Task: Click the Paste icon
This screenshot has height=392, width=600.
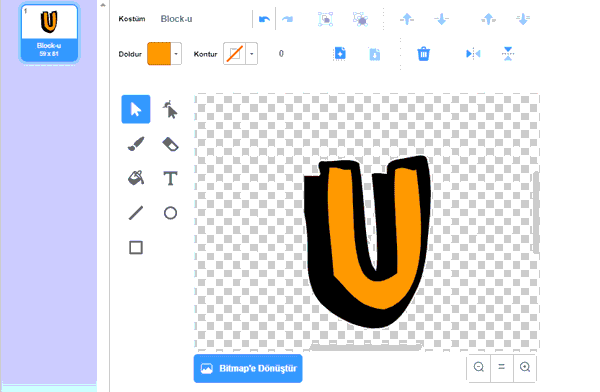Action: click(x=375, y=54)
